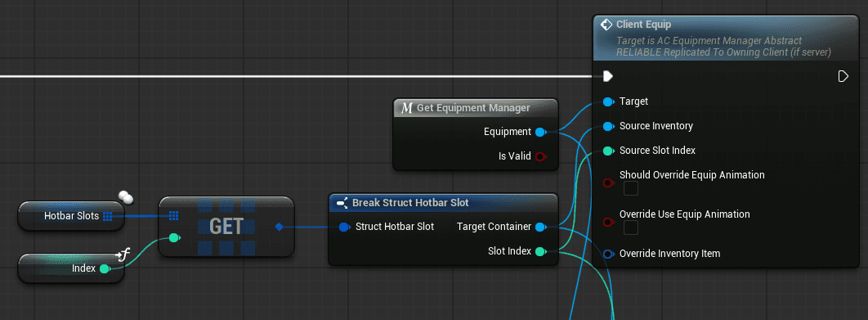Screen dimensions: 868x320
Task: Enable Should Override Equip Animation checkbox
Action: coord(631,188)
